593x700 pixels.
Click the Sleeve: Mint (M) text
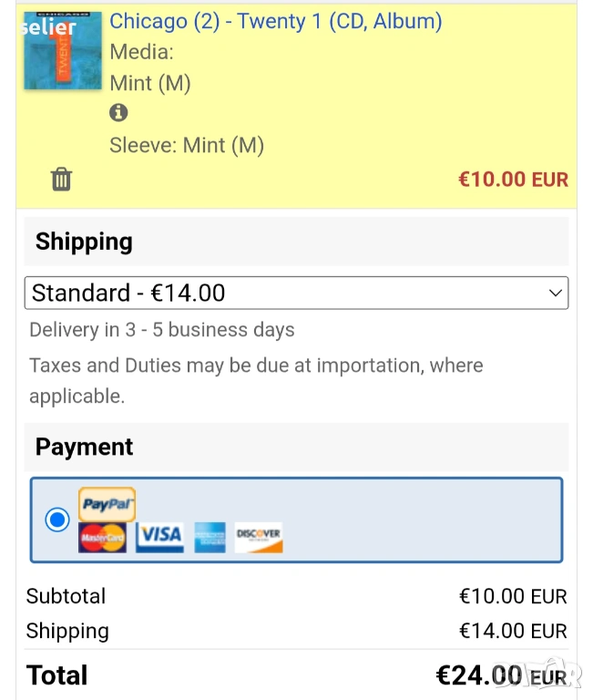[x=187, y=145]
